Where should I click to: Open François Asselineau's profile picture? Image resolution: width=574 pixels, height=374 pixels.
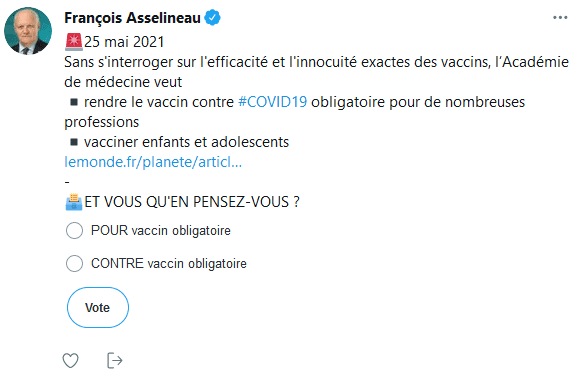point(28,30)
